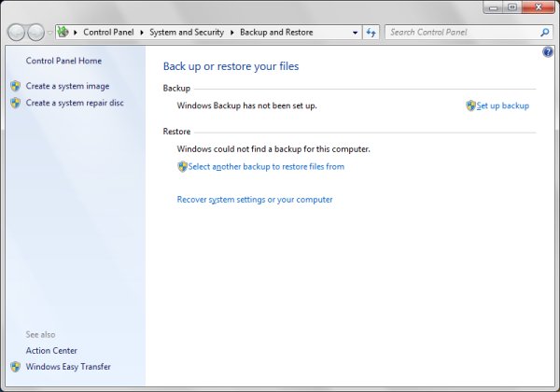Open Create a system repair disc link
This screenshot has height=392, width=560.
[x=75, y=103]
